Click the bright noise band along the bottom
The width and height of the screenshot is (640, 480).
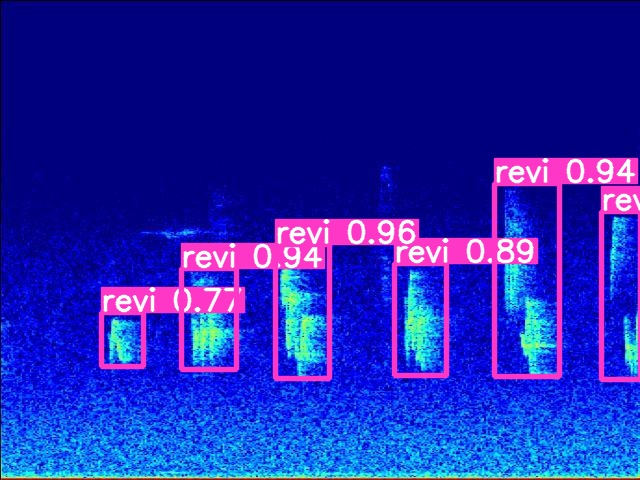[320, 462]
